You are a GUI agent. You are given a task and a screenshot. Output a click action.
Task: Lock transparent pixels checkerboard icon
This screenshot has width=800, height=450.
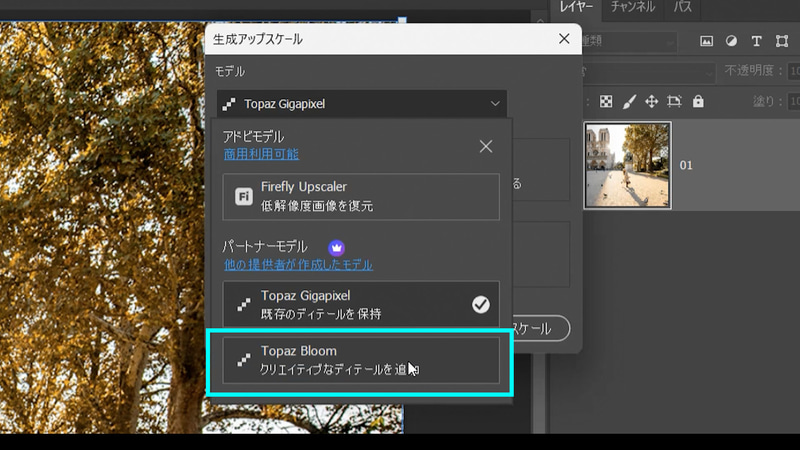606,102
